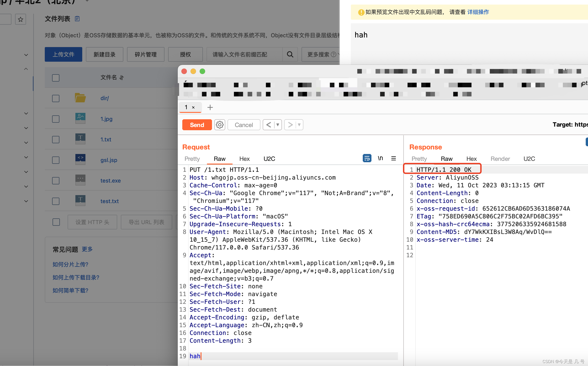Viewport: 588px width, 366px height.
Task: Click the help icon in 更多搜索
Action: [334, 54]
